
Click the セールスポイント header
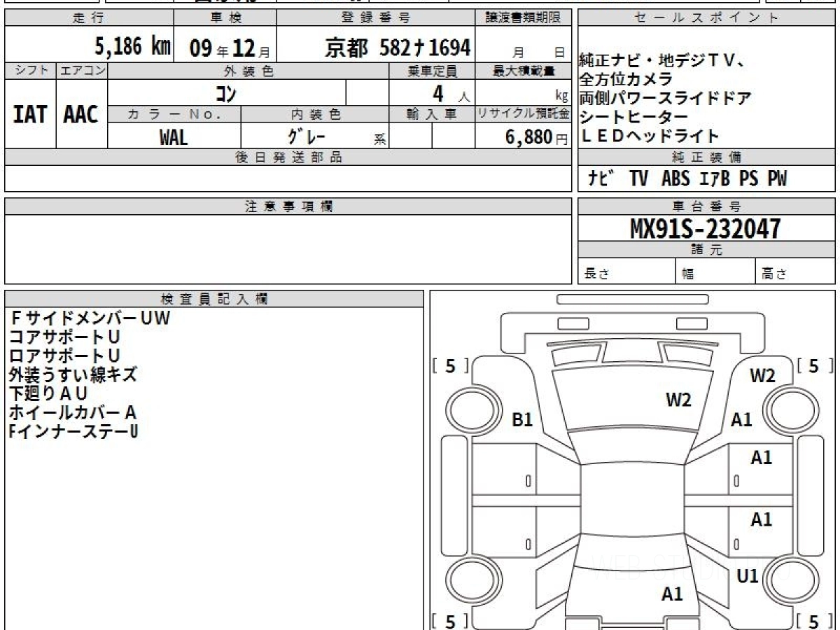tap(706, 18)
